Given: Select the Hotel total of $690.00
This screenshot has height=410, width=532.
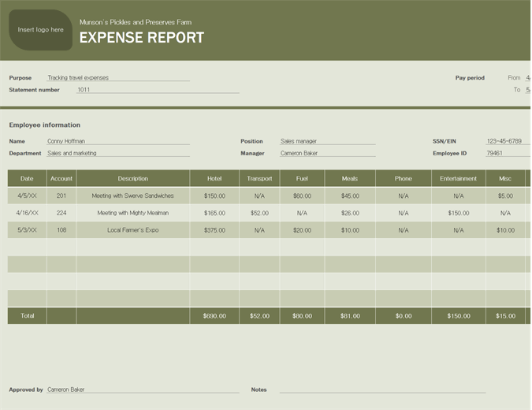Looking at the screenshot, I should [214, 315].
